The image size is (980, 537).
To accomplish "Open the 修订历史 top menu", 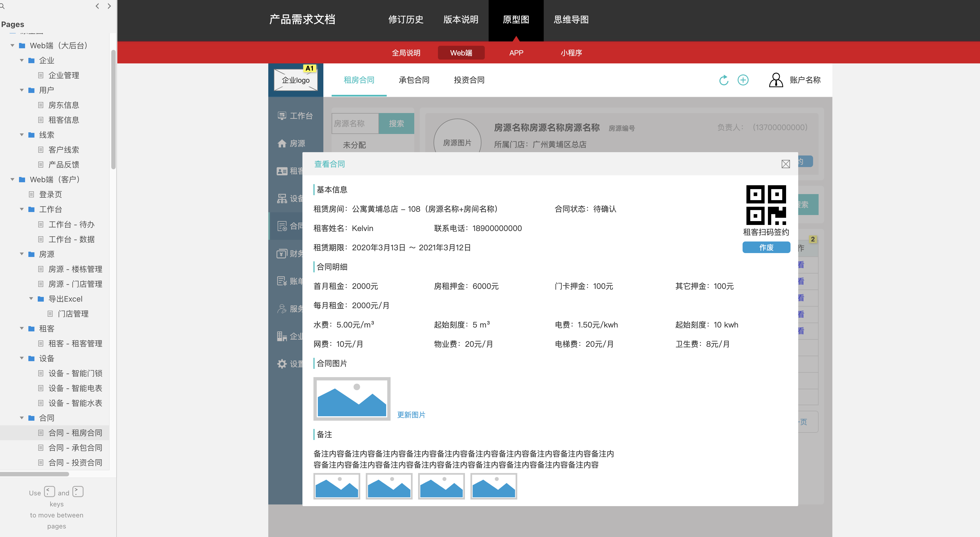I will pos(405,20).
